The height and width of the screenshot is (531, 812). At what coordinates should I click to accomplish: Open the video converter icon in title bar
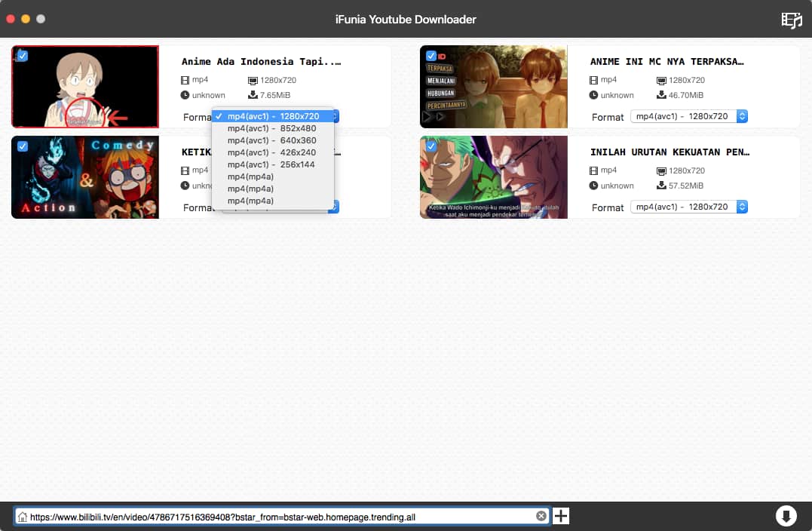791,20
